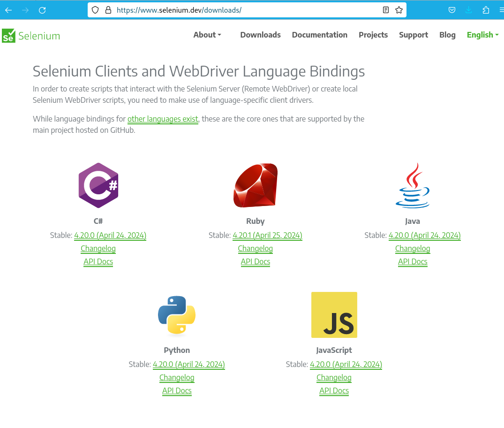This screenshot has height=428, width=504.
Task: Show downloads with the download arrow icon
Action: pyautogui.click(x=469, y=10)
